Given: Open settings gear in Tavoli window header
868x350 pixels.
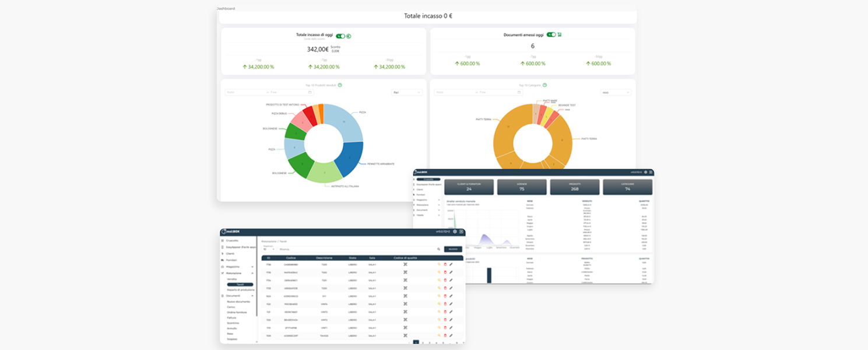Looking at the screenshot, I should tap(455, 232).
